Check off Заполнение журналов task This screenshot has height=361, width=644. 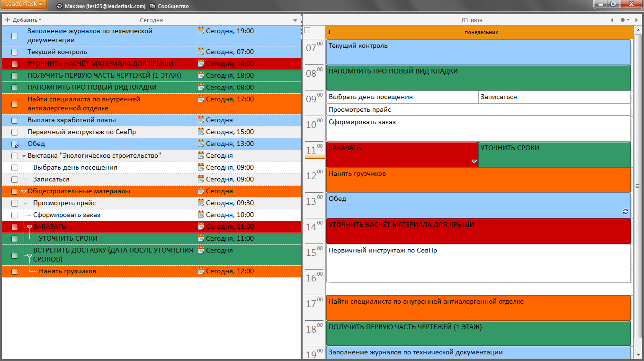(x=15, y=36)
